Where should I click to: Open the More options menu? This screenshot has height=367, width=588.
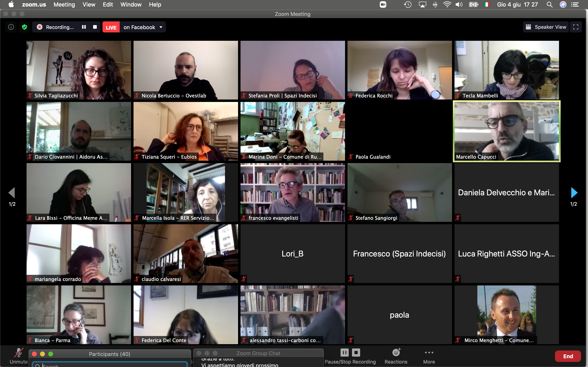429,356
